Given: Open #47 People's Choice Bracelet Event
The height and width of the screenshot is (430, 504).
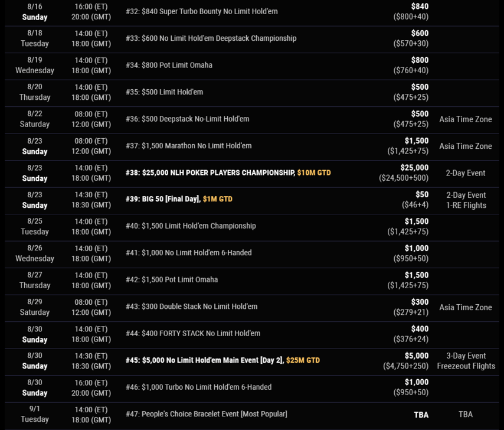Looking at the screenshot, I should pyautogui.click(x=206, y=414).
